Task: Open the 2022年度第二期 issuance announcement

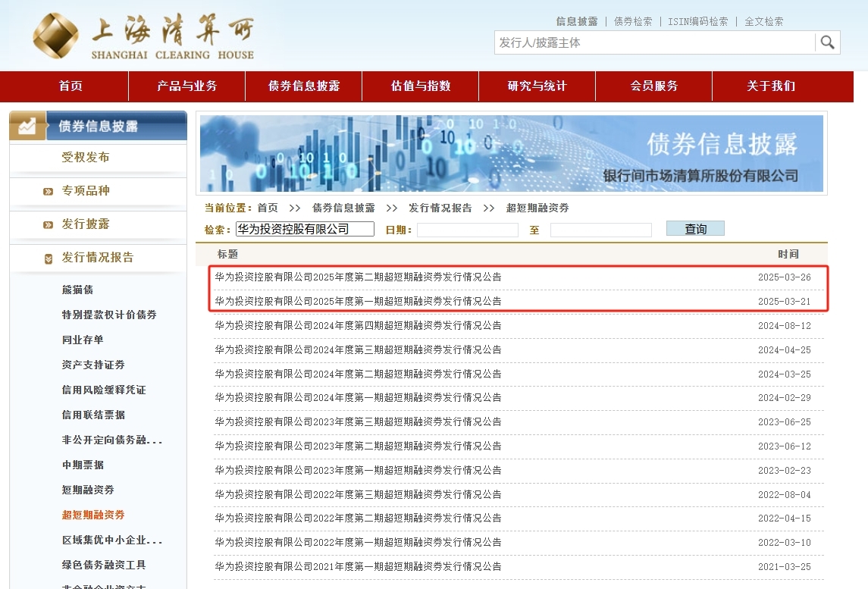Action: [358, 519]
